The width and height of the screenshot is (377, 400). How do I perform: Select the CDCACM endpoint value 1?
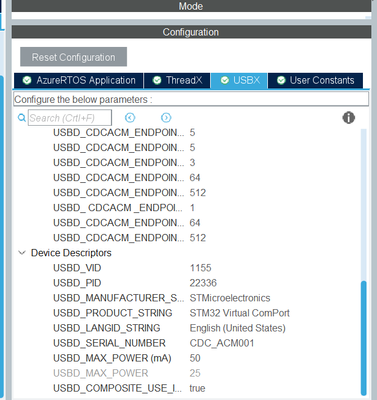point(192,208)
